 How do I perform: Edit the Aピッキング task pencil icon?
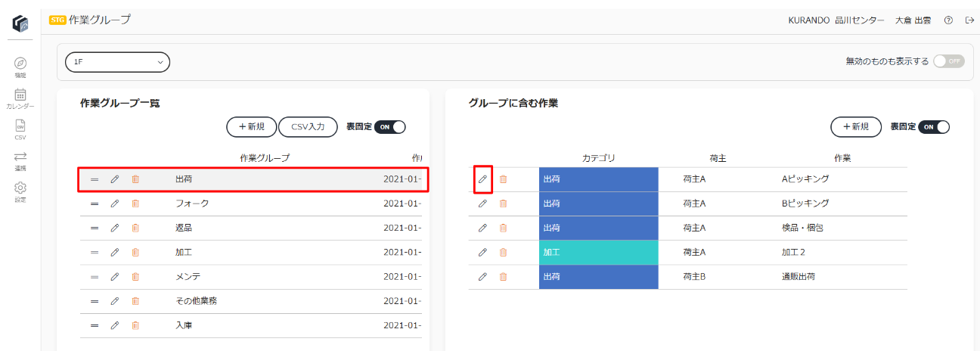(x=482, y=179)
